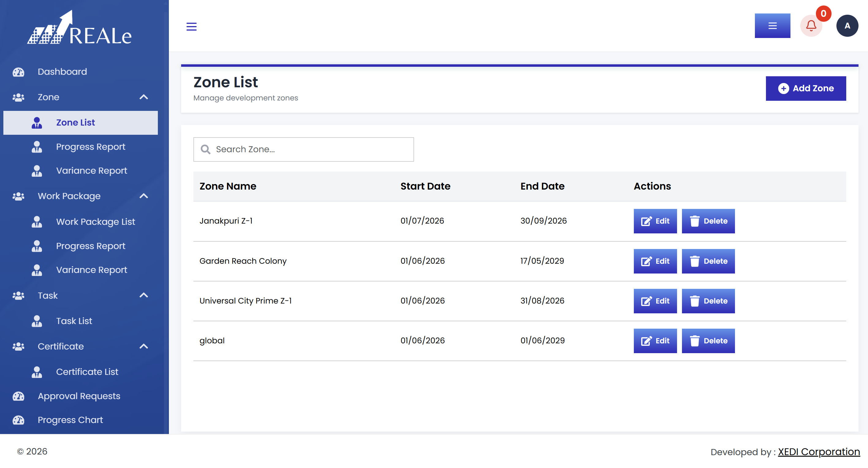Click the Work Package group icon
This screenshot has height=468, width=868.
point(18,196)
